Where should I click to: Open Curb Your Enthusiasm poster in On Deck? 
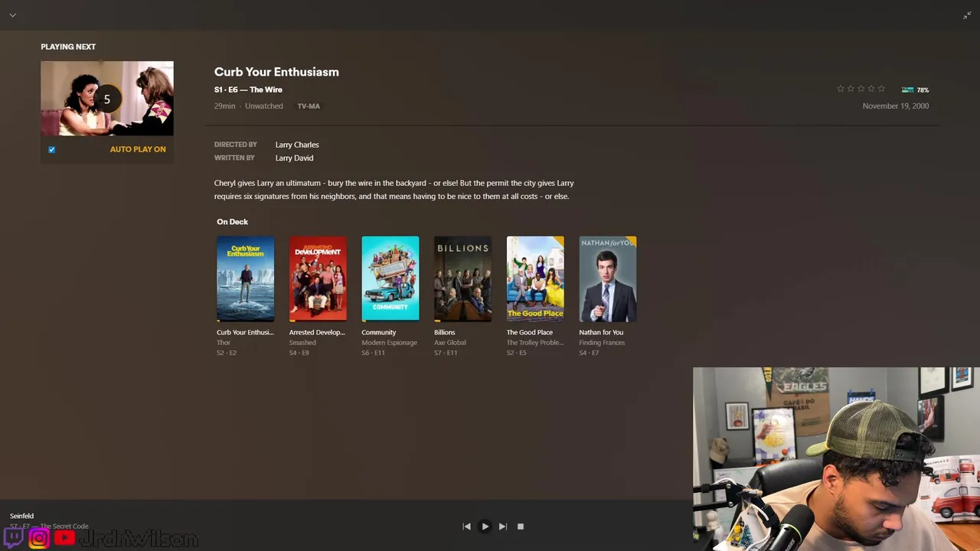pos(245,279)
